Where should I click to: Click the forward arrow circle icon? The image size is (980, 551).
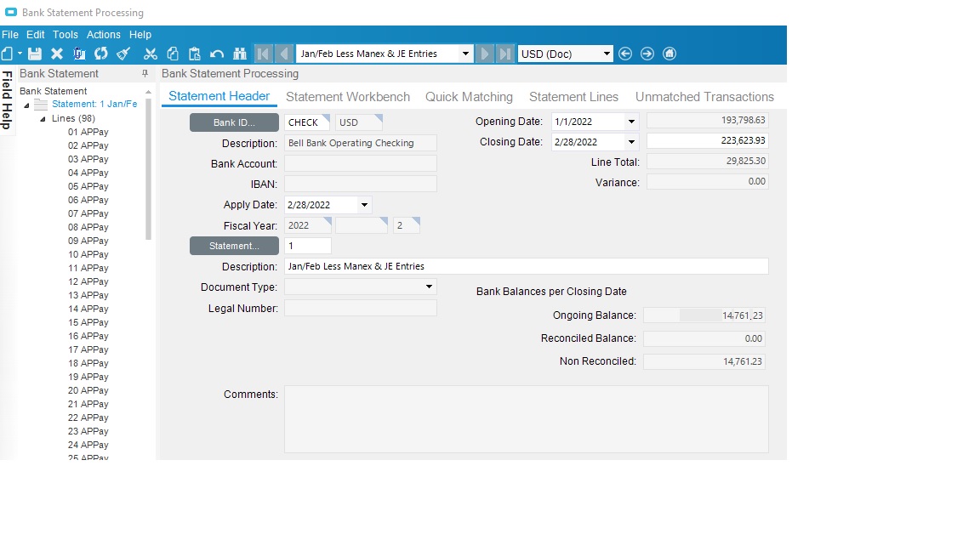647,54
